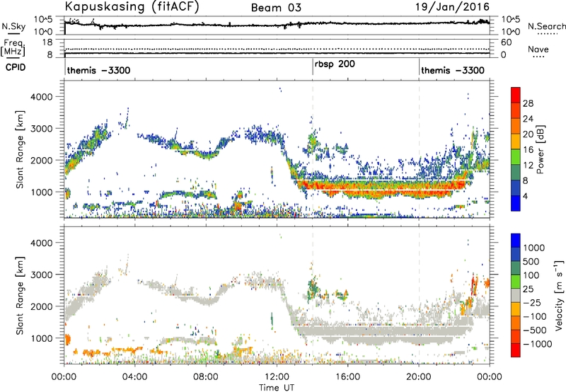The image size is (566, 392).
Task: Click the '4000' tick on the power panel
Action: pos(42,97)
